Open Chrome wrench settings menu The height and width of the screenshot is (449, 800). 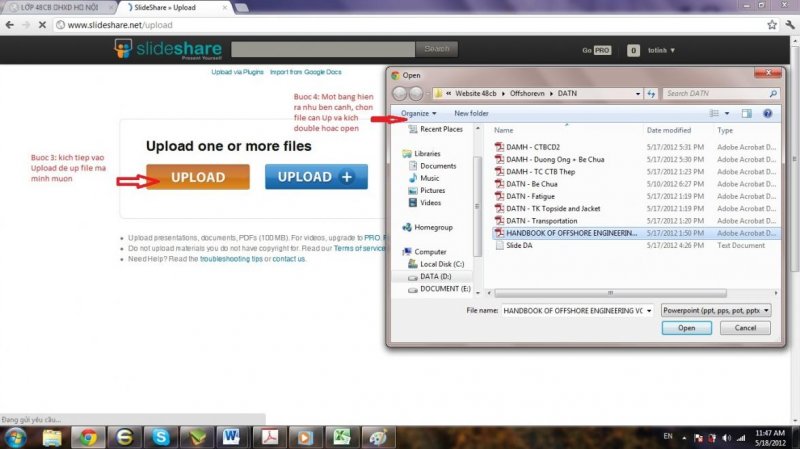click(790, 24)
